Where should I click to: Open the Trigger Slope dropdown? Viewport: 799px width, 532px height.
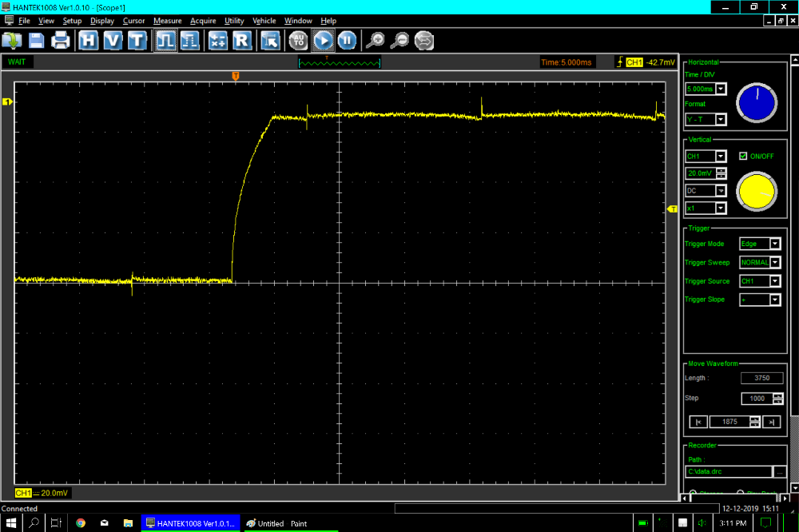coord(774,300)
